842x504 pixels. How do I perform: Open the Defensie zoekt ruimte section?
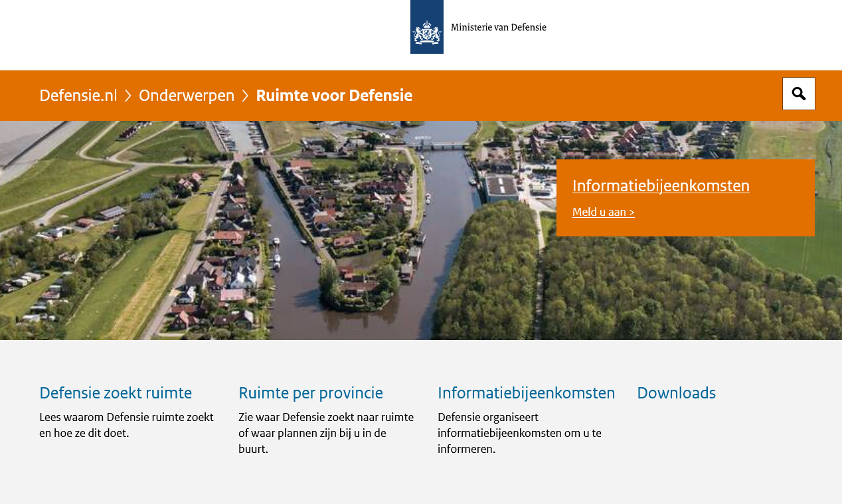(x=116, y=393)
